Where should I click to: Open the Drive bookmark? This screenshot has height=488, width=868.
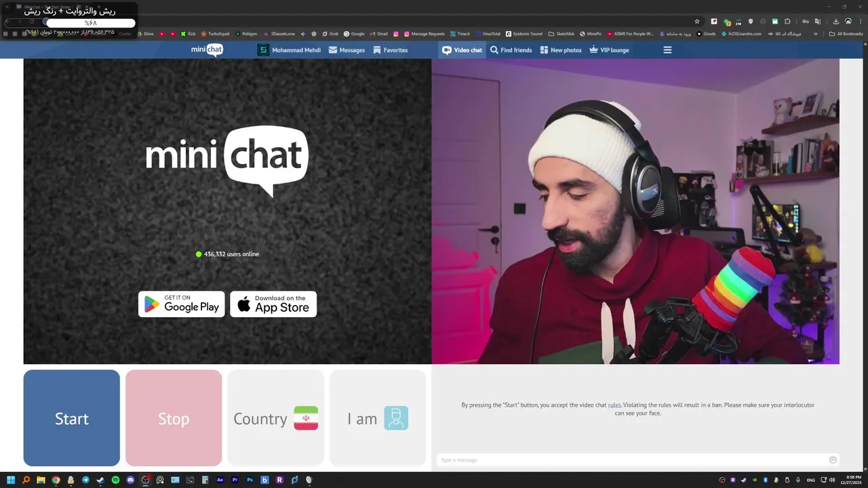pos(144,34)
